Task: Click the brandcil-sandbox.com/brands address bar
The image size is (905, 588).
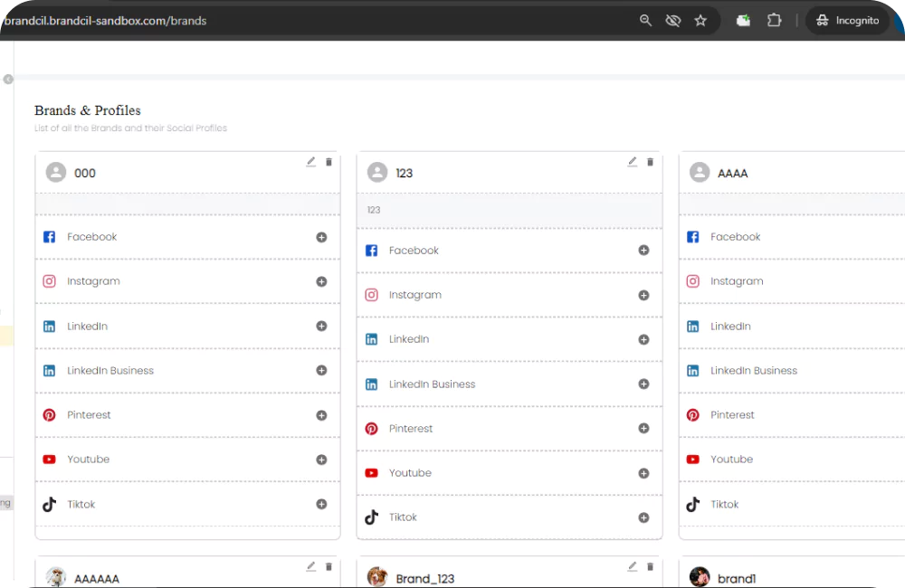Action: pyautogui.click(x=104, y=21)
